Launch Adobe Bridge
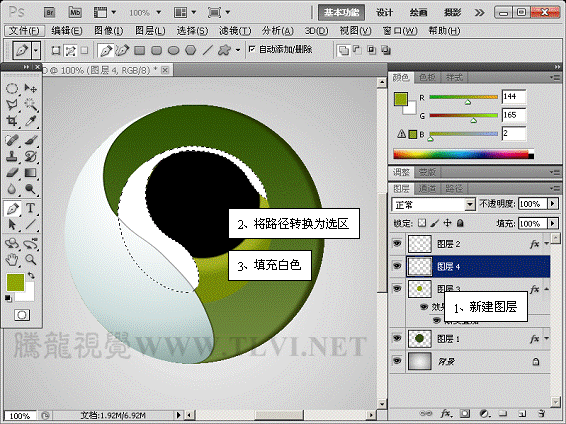Image resolution: width=566 pixels, height=424 pixels. pyautogui.click(x=50, y=13)
